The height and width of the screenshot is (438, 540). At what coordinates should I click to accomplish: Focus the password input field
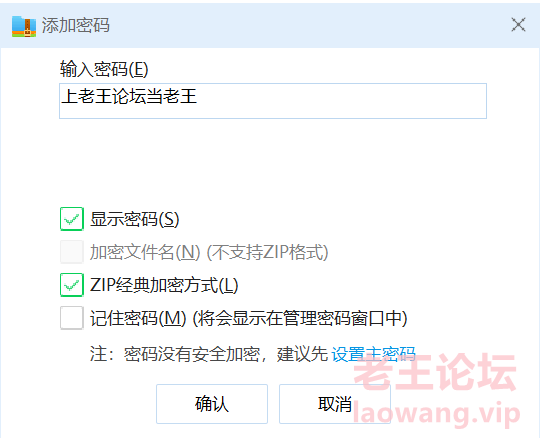click(x=273, y=101)
